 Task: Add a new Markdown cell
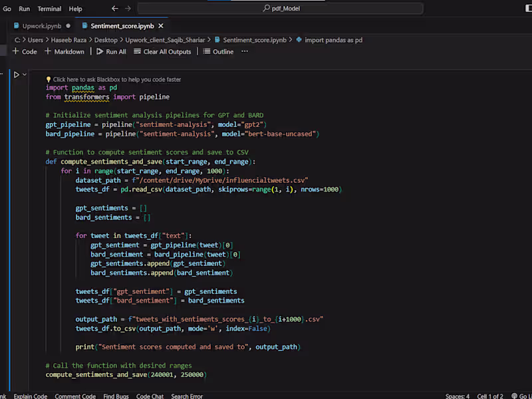64,51
